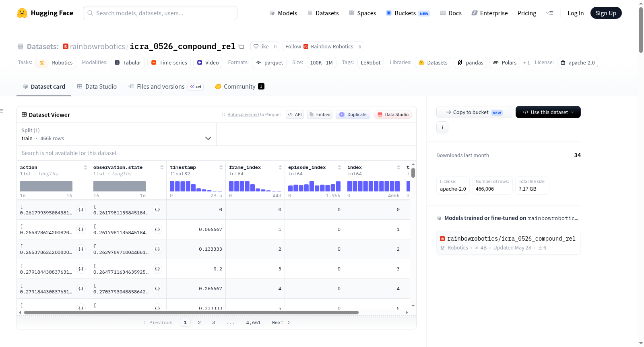Sort the observation.state column

162,167
